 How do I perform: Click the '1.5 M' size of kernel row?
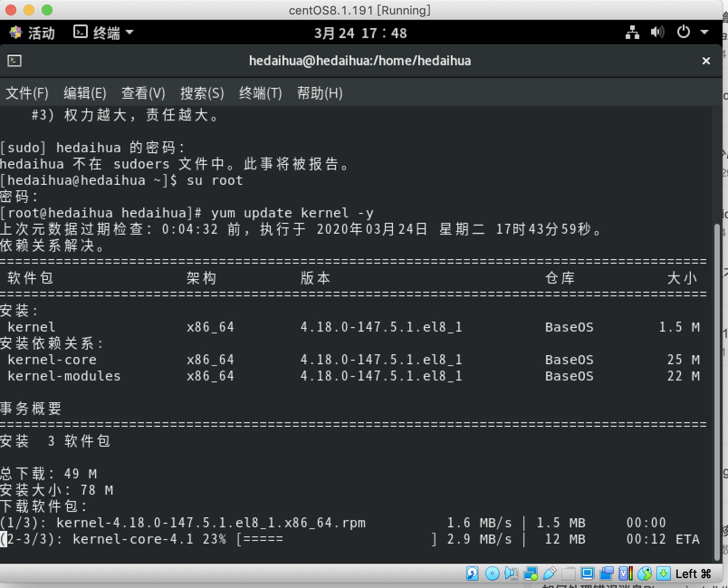[x=679, y=327]
